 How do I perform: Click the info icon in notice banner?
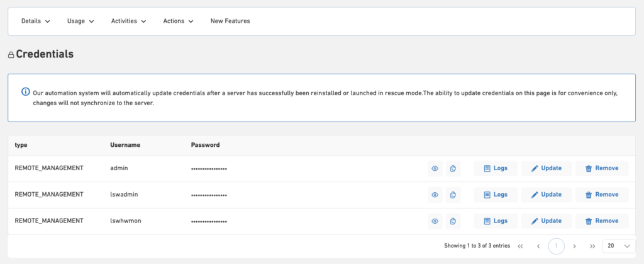point(26,92)
